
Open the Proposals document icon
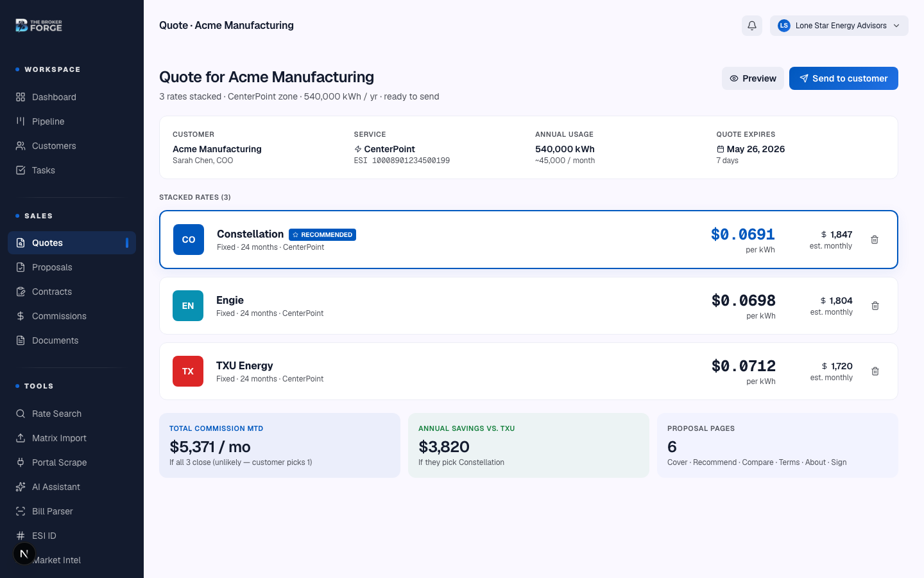pos(21,267)
